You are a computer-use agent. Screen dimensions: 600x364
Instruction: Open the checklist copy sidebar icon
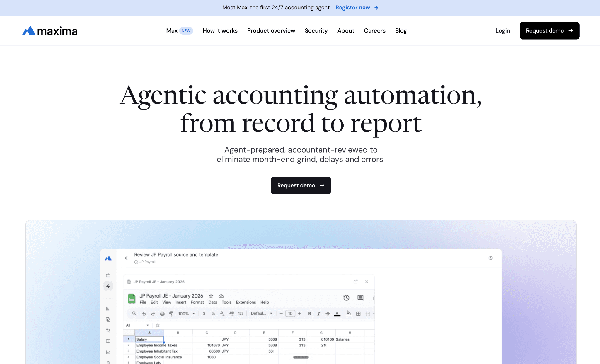[x=108, y=319]
